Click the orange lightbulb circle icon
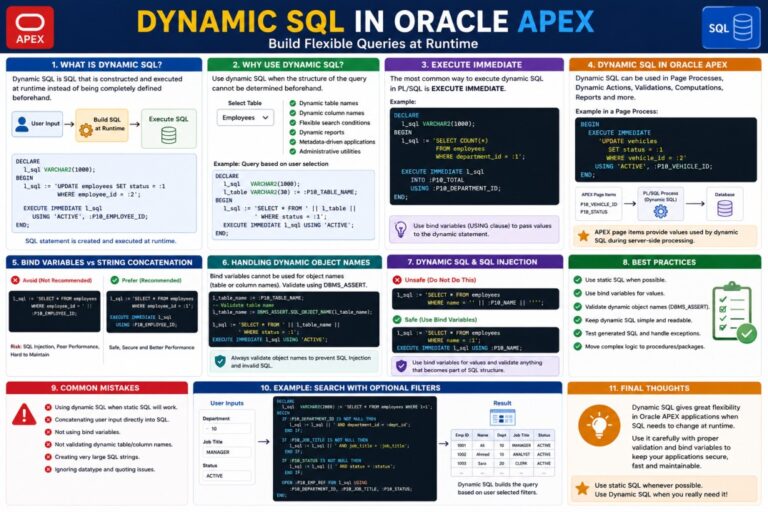This screenshot has width=768, height=512. 599,425
